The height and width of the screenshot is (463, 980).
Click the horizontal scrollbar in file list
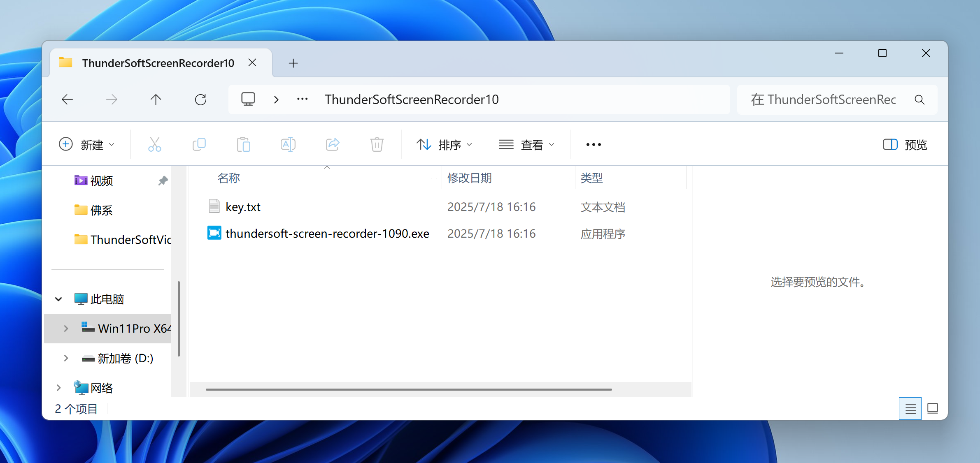click(408, 389)
